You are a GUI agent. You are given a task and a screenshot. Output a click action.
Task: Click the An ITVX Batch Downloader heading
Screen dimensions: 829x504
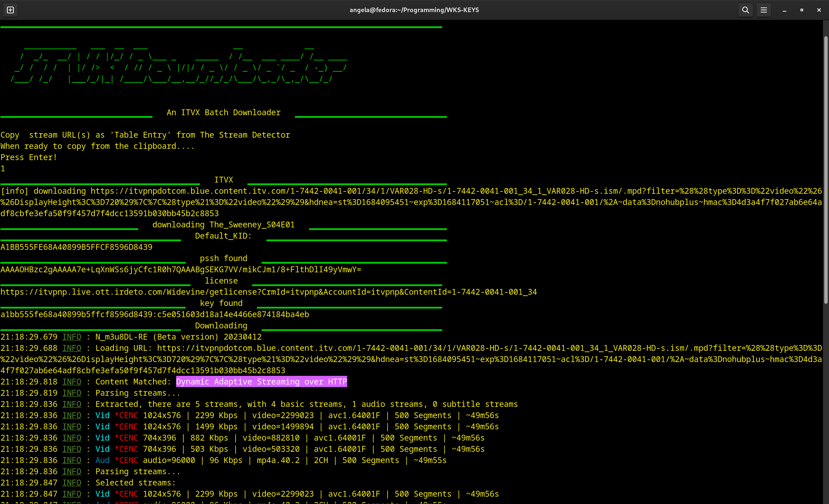(x=223, y=113)
